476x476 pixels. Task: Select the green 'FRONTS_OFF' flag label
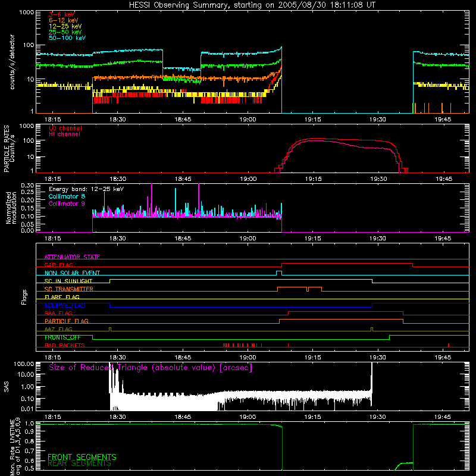click(62, 337)
